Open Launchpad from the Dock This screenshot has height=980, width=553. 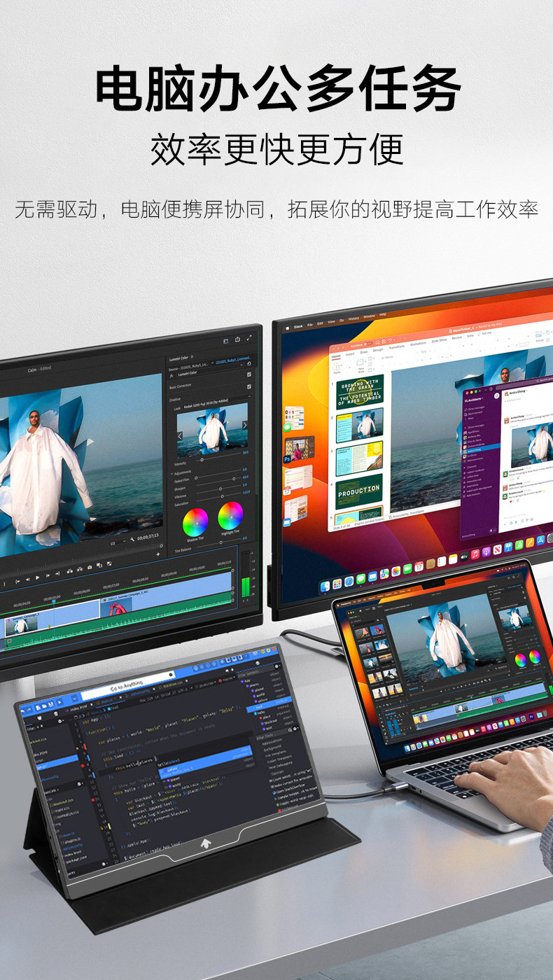click(337, 584)
